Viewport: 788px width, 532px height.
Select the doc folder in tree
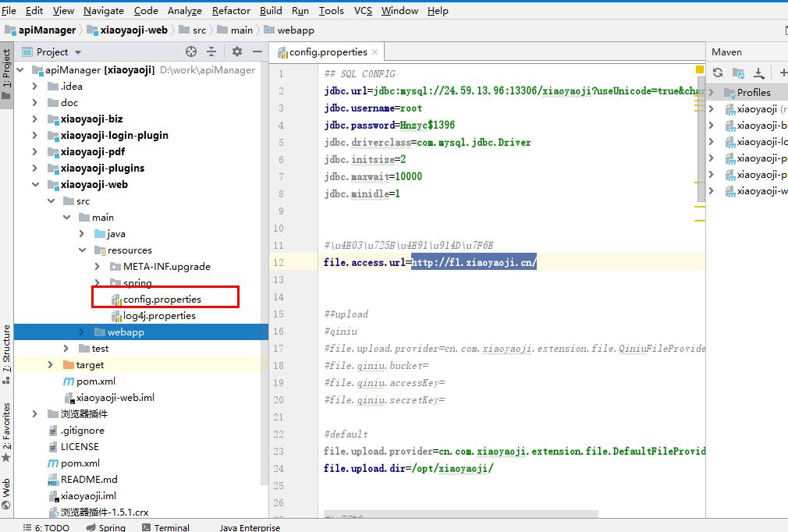69,102
